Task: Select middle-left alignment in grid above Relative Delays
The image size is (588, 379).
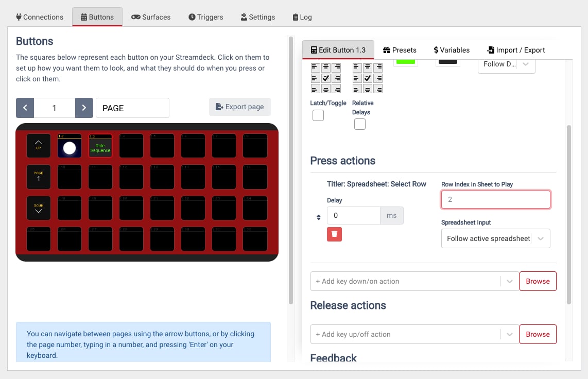Action: 357,78
